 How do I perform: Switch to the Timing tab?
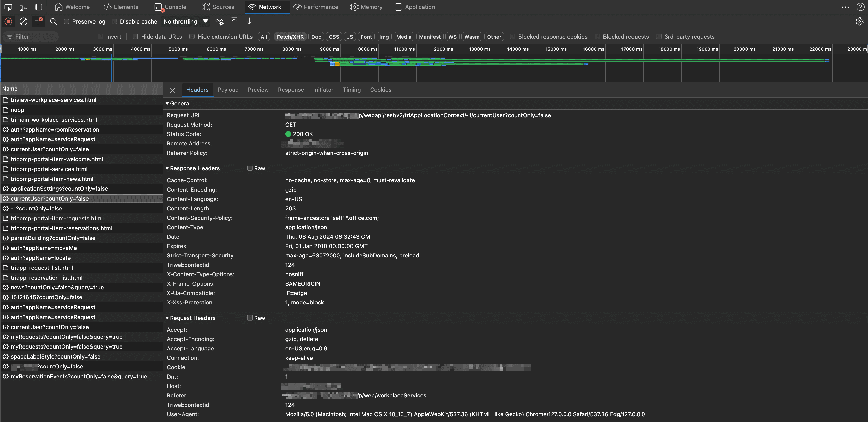pos(352,90)
